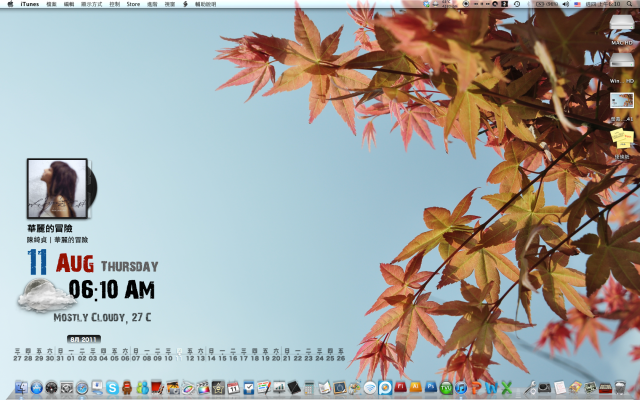Image resolution: width=640 pixels, height=400 pixels.
Task: Click the iTunes icon in the dock
Action: tap(461, 387)
